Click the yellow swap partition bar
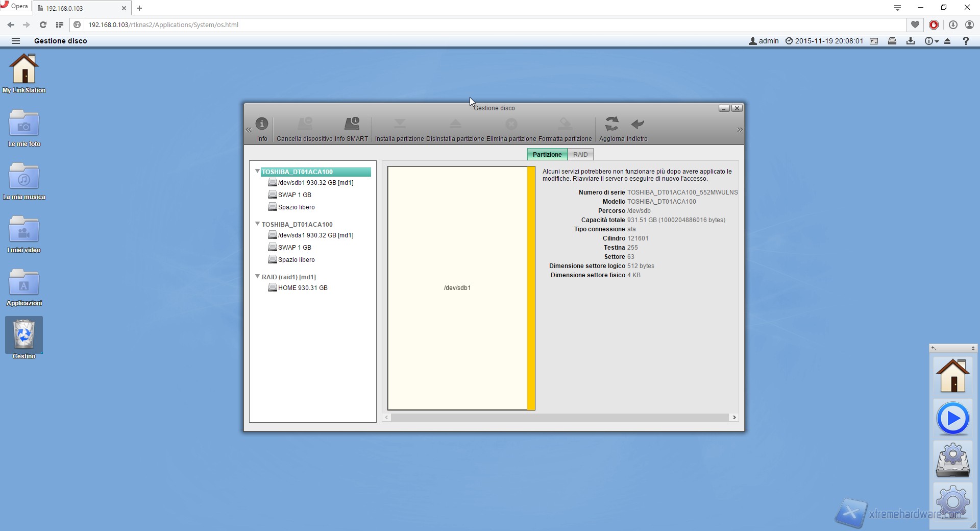The width and height of the screenshot is (980, 531). (x=531, y=288)
